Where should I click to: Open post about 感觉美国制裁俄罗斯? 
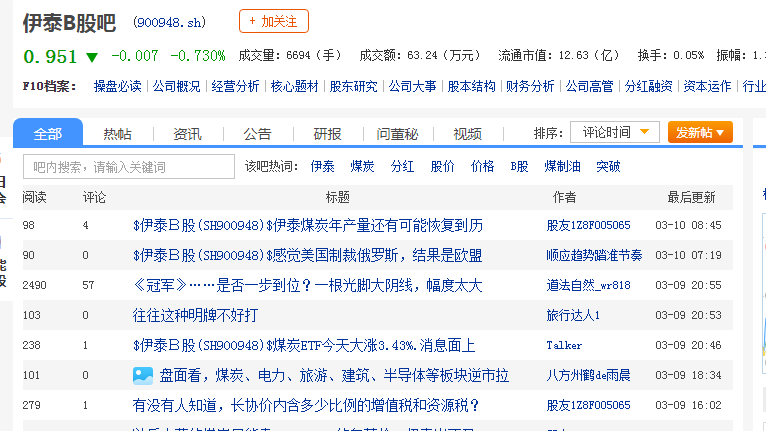click(308, 255)
